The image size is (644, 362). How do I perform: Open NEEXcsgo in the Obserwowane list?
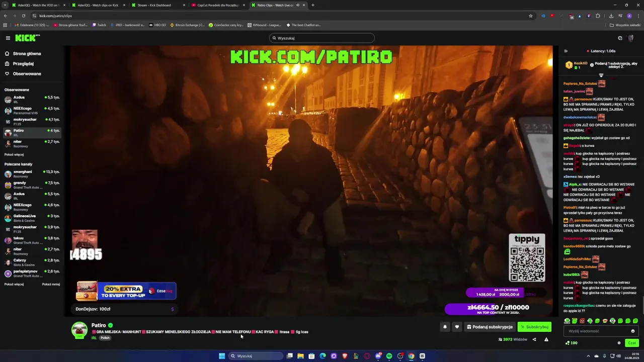(x=32, y=110)
